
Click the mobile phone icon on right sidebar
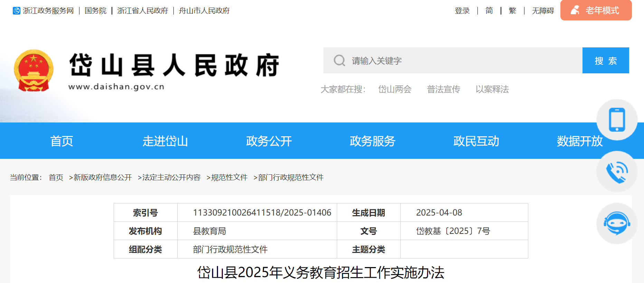[617, 120]
